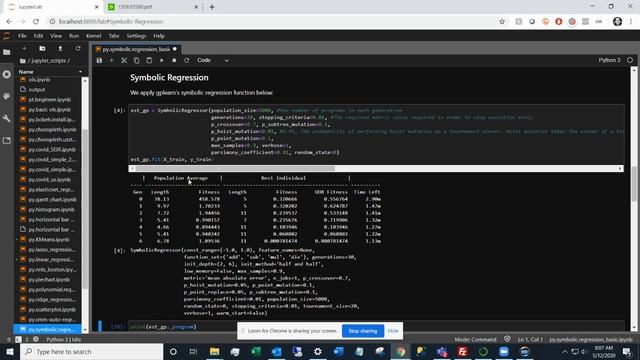Open the Edit menu
640x360 pixels.
[38, 36]
